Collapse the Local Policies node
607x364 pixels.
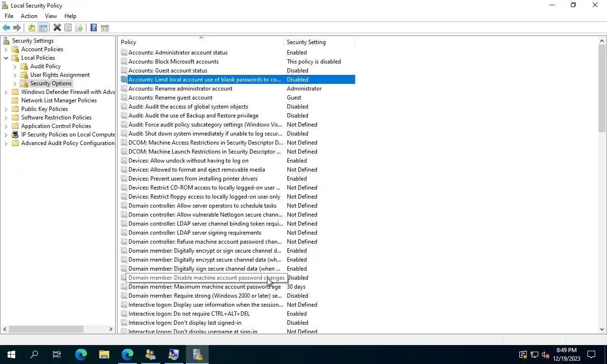(x=6, y=58)
